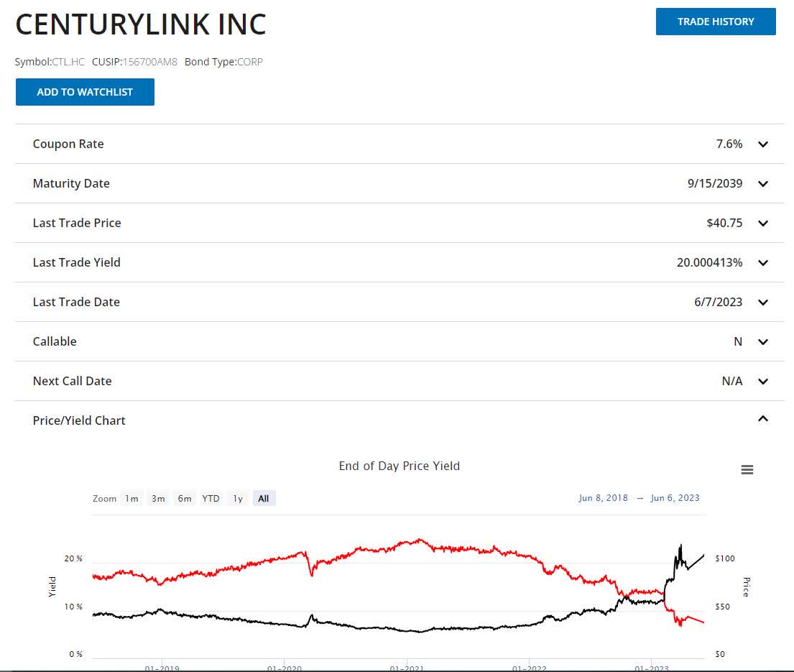The height and width of the screenshot is (672, 794).
Task: Click the Last Trade Price label
Action: pyautogui.click(x=77, y=223)
